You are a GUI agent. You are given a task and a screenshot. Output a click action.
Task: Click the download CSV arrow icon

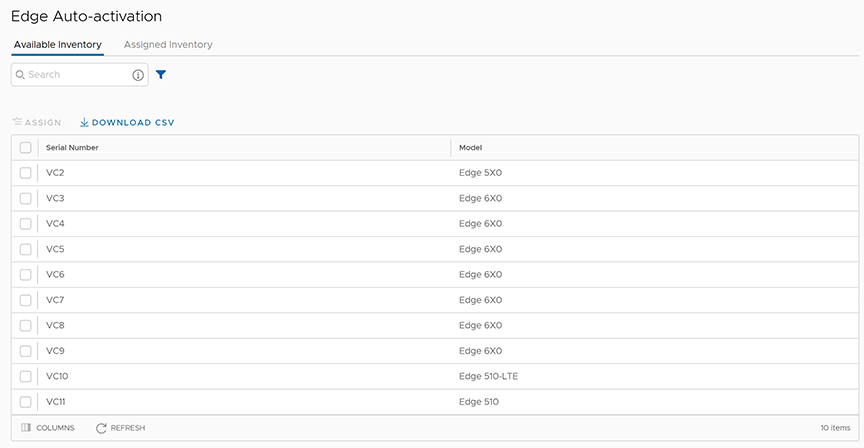click(x=84, y=123)
